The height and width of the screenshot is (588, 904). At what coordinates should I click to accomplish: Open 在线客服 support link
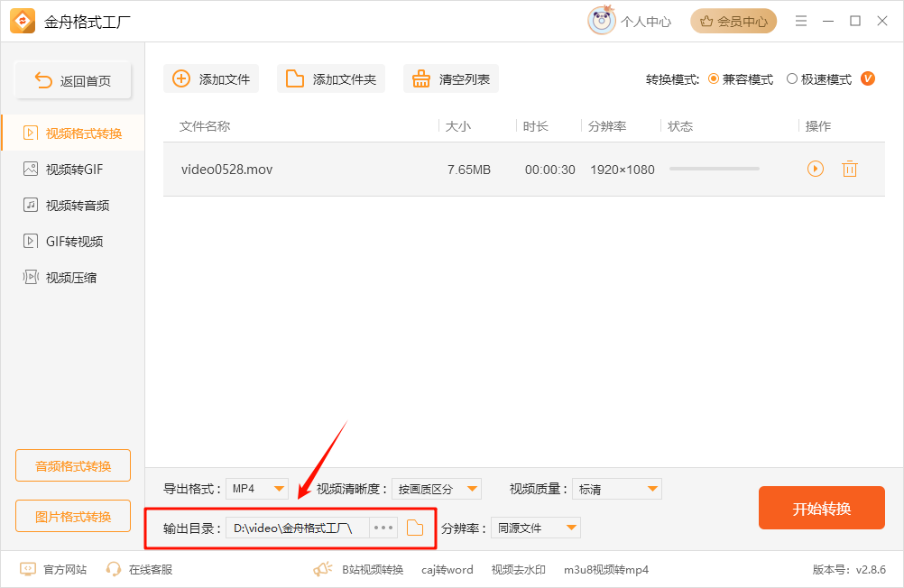(139, 570)
